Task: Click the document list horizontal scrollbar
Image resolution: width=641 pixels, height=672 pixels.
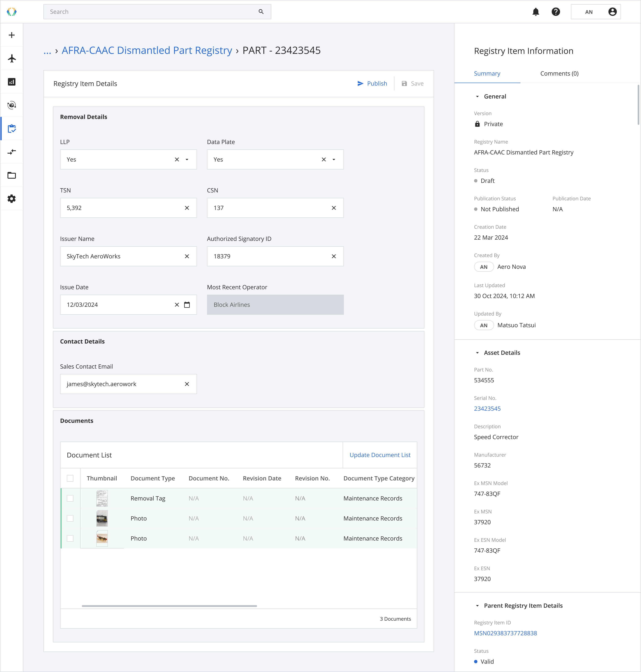Action: [169, 606]
